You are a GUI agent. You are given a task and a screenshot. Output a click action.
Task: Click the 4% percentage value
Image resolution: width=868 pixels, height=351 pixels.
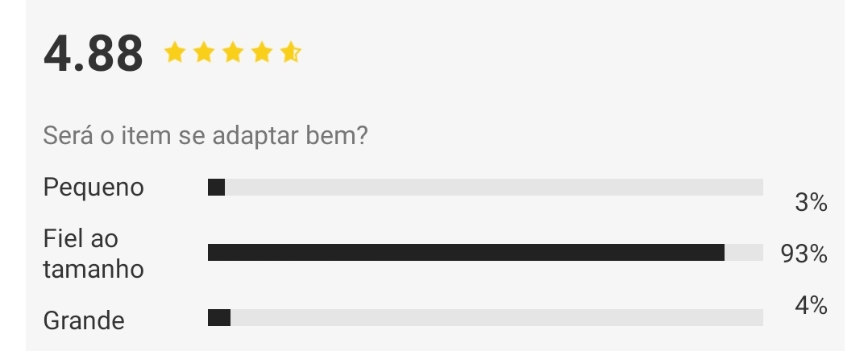point(811,305)
